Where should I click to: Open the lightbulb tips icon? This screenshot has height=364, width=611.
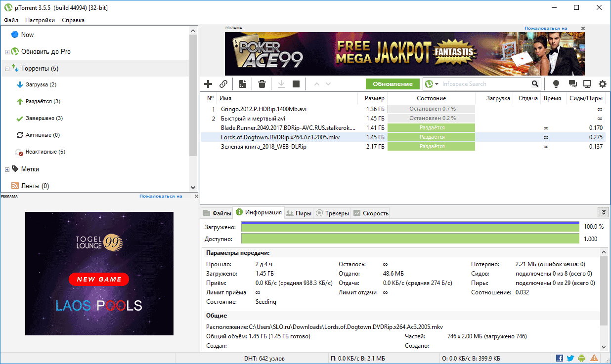click(x=556, y=84)
